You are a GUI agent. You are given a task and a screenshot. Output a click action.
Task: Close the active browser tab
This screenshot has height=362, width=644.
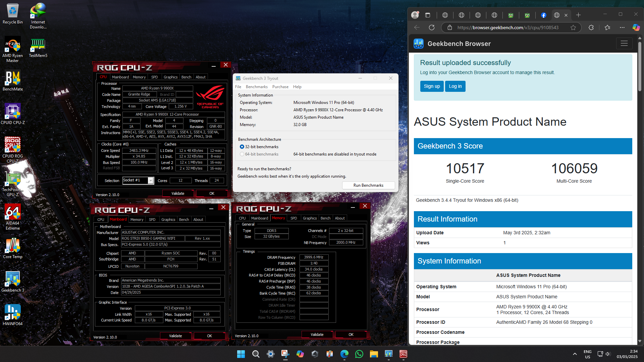coord(566,15)
